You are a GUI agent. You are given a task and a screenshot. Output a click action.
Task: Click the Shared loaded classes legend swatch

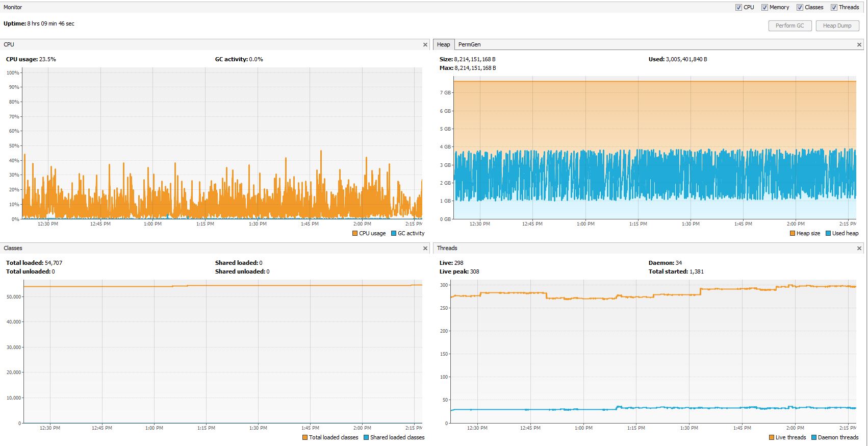[366, 437]
